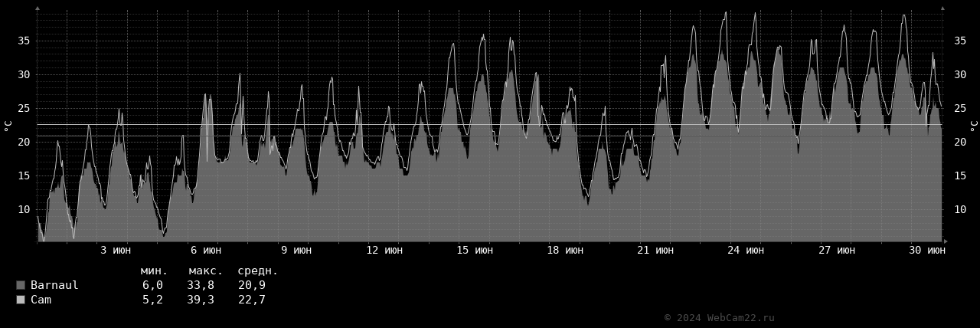980x328 pixels.
Task: Click the 9 июн date label
Action: coord(296,250)
